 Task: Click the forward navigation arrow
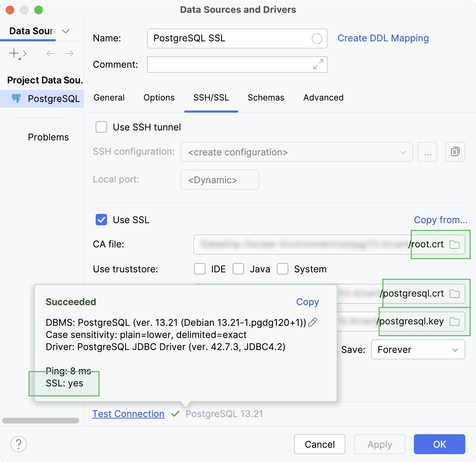coord(69,53)
